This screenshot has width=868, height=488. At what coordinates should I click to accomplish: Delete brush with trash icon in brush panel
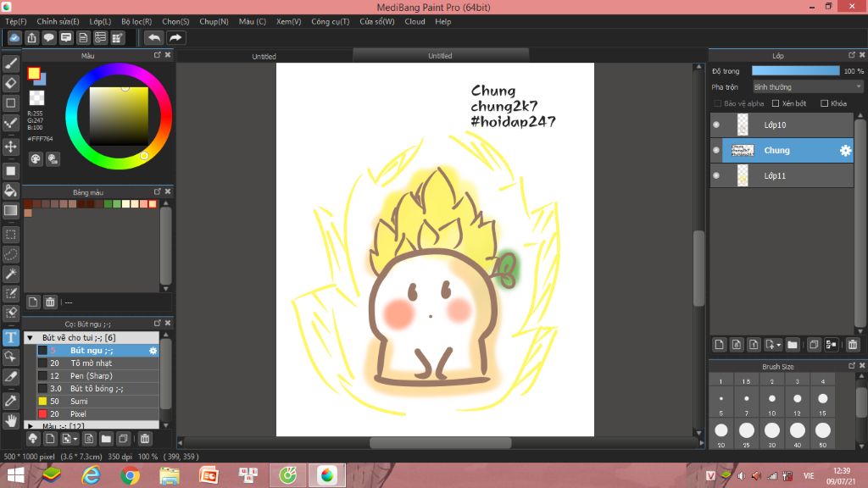click(x=144, y=439)
